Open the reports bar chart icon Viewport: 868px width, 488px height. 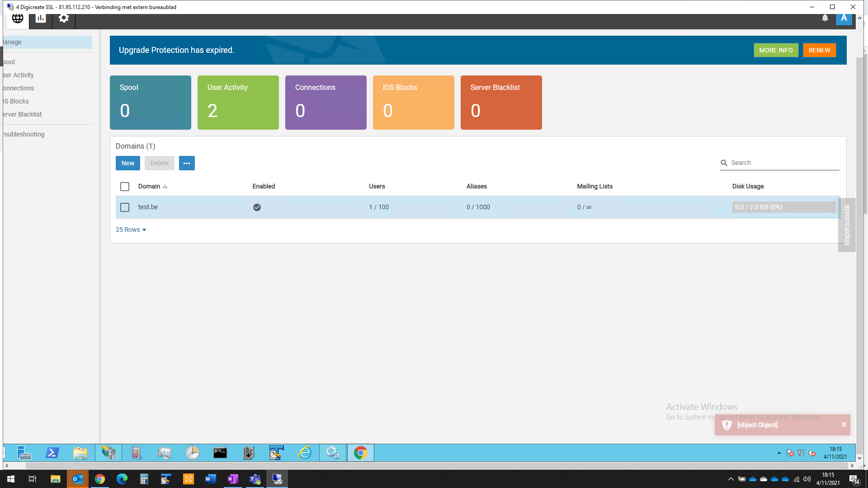click(41, 19)
